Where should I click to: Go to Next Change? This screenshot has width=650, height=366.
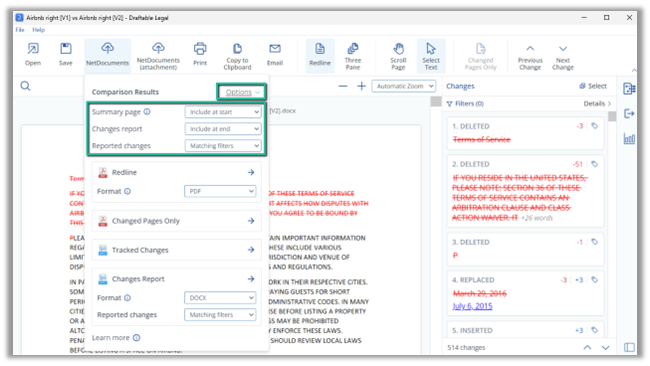563,57
